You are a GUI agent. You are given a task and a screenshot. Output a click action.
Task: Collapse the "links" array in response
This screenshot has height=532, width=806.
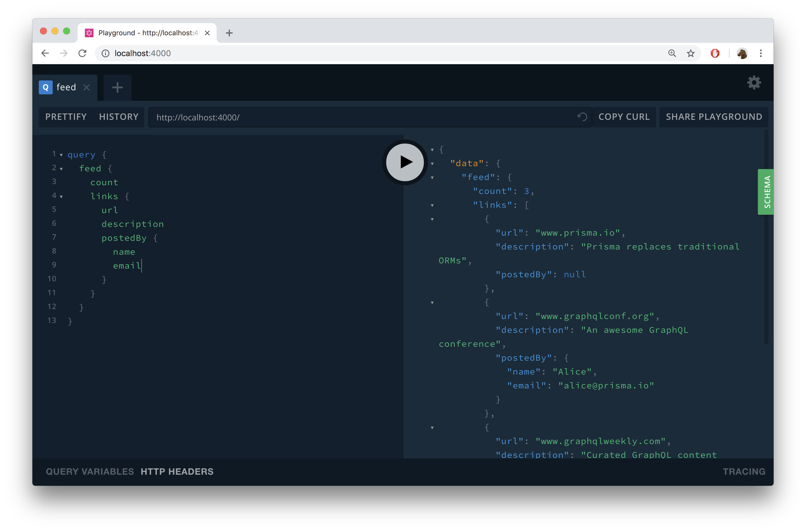point(432,206)
